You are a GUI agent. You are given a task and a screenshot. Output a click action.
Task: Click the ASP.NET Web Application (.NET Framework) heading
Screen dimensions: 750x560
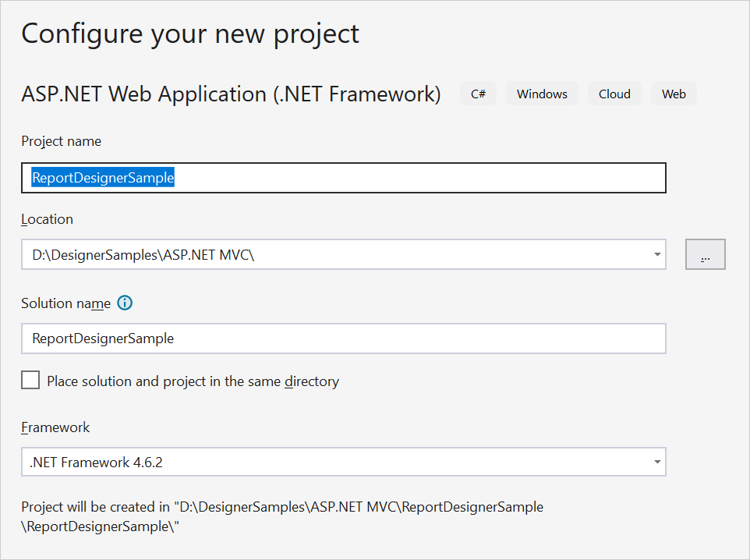pos(231,94)
